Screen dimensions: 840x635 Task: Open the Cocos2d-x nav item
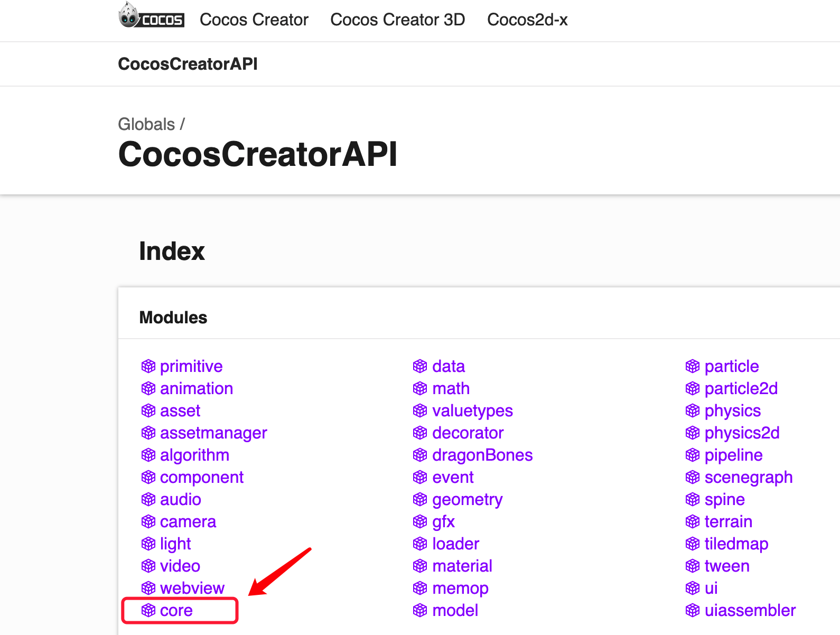point(527,20)
